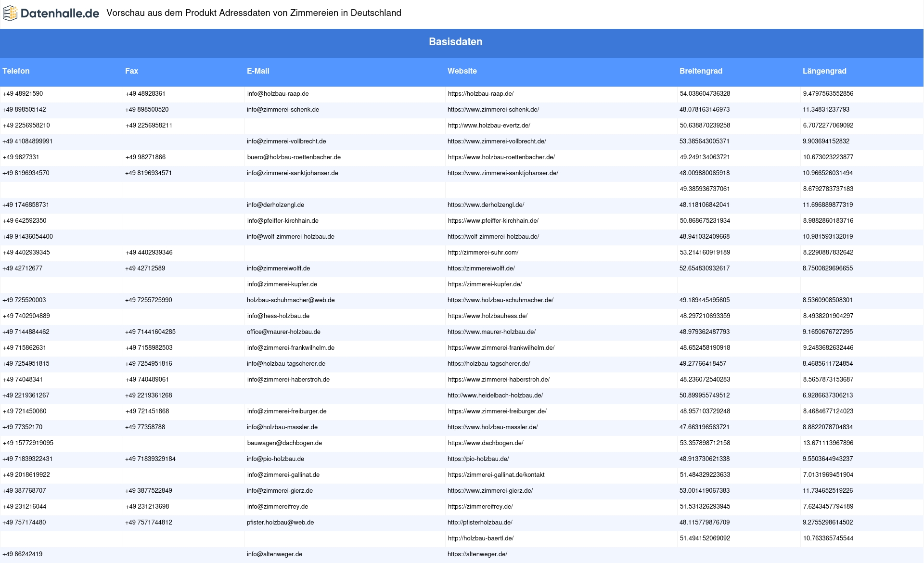Open http://pfisterholzbau.de/ link

[x=480, y=523]
